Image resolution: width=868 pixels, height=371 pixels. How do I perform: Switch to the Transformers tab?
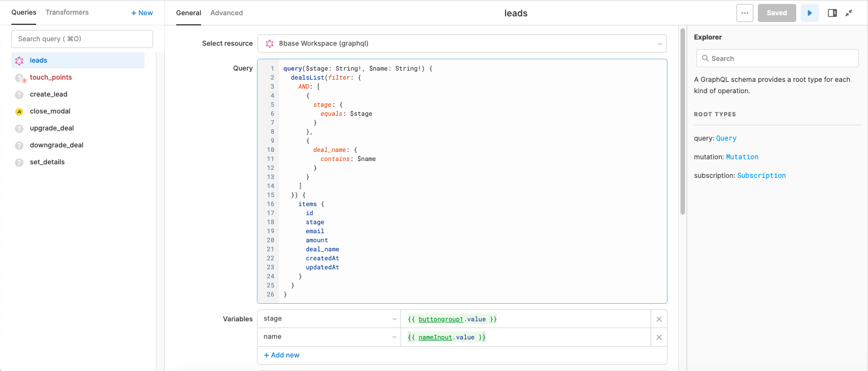pyautogui.click(x=67, y=12)
